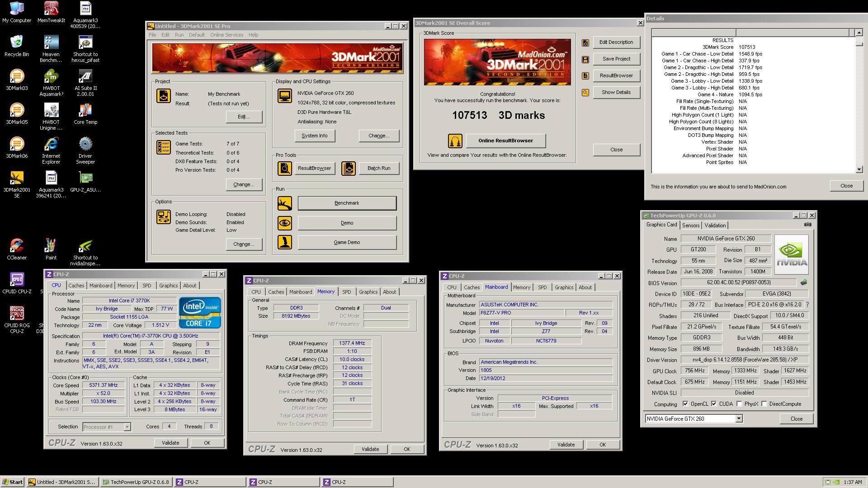
Task: Click the scroll down arrow in Details list
Action: pyautogui.click(x=859, y=169)
